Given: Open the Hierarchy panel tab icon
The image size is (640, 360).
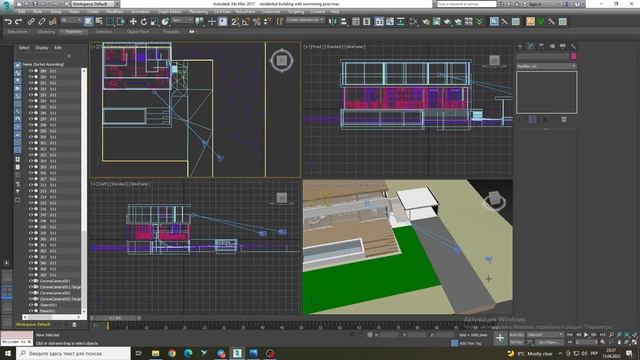Looking at the screenshot, I should tap(541, 46).
